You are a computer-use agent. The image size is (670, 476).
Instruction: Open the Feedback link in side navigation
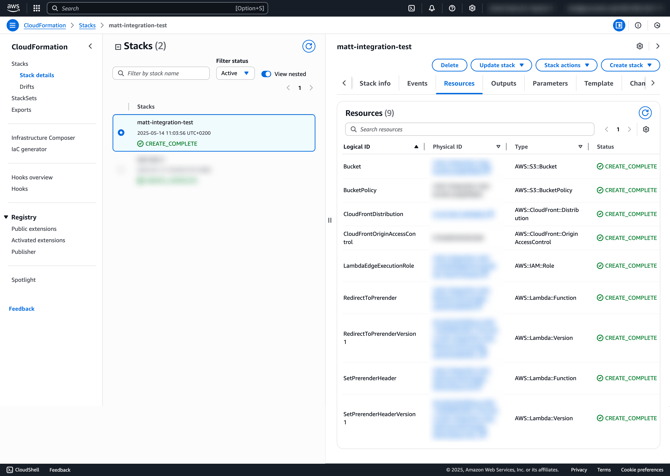click(x=21, y=309)
